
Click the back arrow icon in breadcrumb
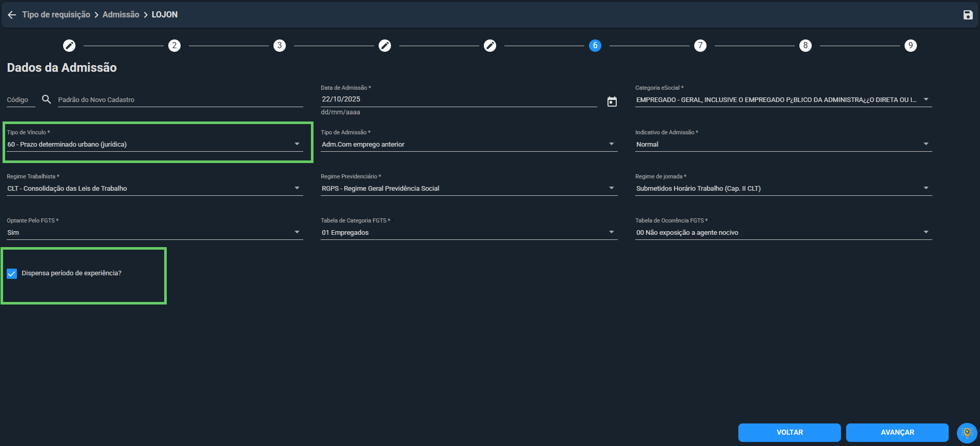click(x=12, y=15)
